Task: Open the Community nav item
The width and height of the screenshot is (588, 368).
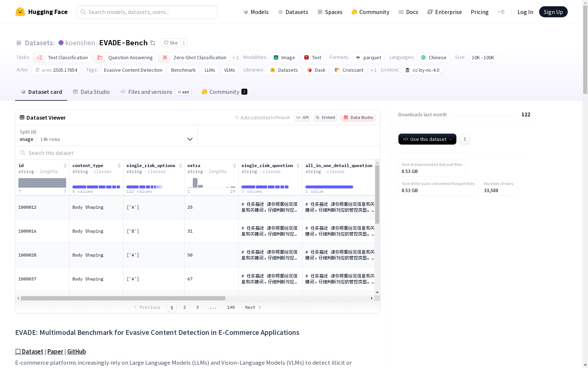Action: (370, 12)
